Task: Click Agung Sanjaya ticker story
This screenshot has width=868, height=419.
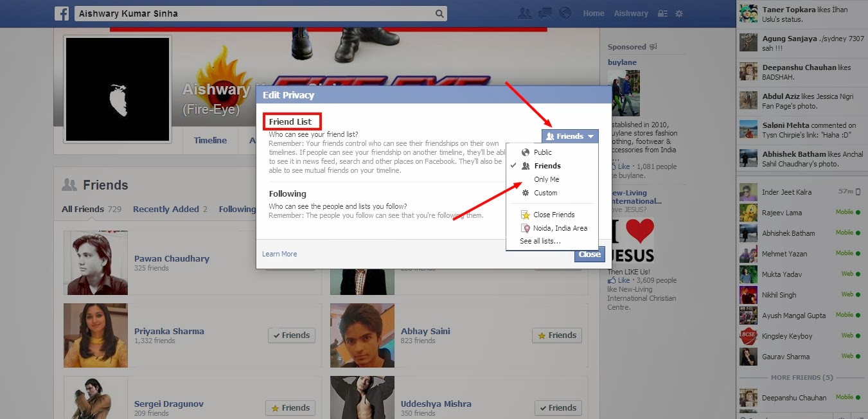Action: tap(801, 43)
